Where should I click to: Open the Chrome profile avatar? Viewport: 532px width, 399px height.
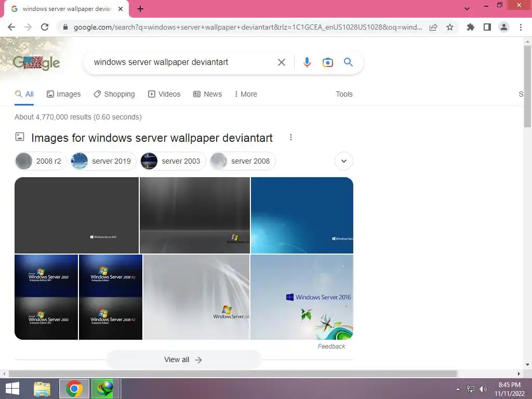pos(504,27)
